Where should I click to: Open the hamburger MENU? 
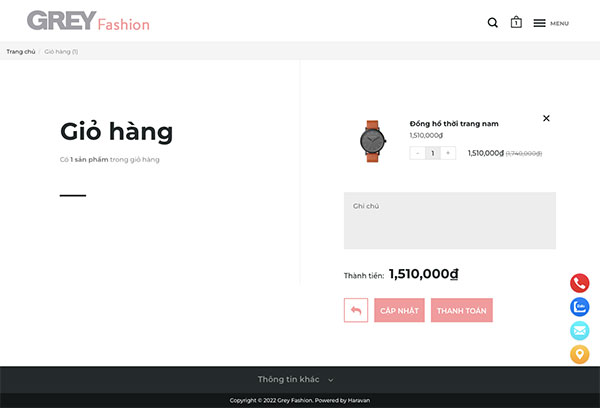point(551,23)
